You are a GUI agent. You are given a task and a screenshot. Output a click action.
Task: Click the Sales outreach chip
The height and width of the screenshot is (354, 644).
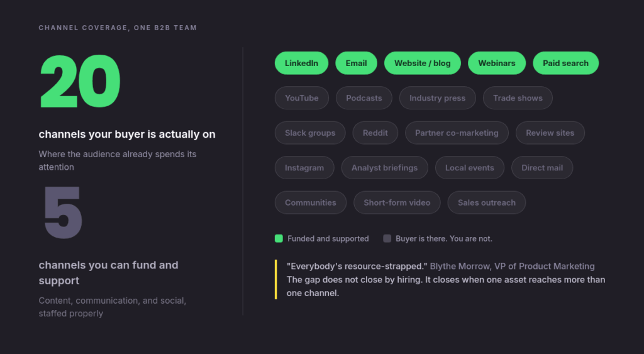pos(486,202)
